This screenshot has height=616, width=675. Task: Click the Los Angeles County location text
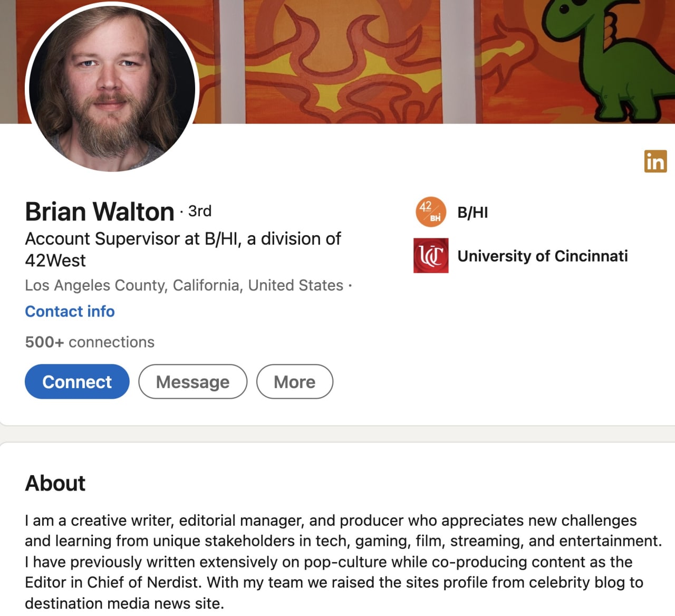tap(184, 285)
